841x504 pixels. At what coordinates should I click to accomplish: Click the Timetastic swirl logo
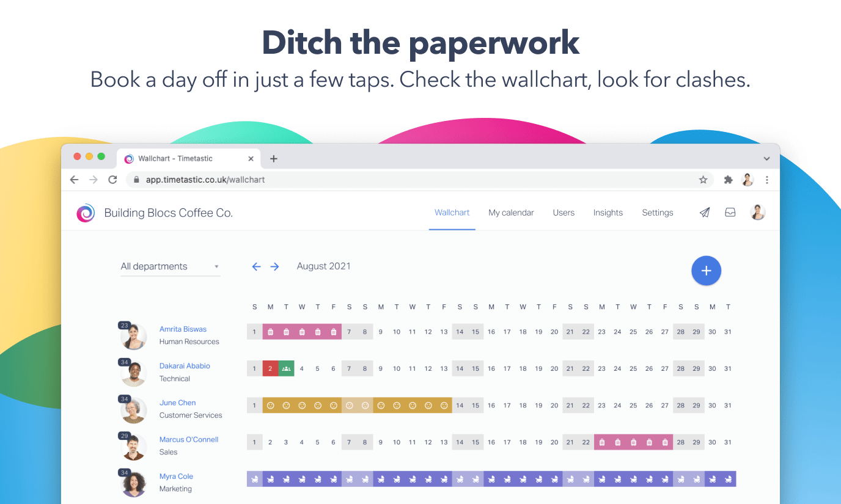pyautogui.click(x=86, y=213)
